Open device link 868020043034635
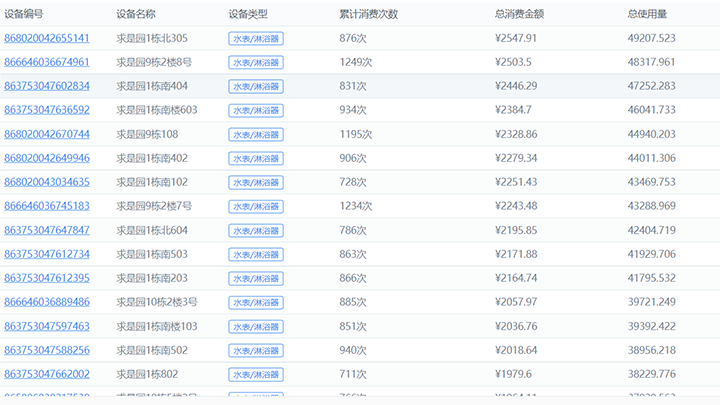Viewport: 720px width, 405px height. (x=47, y=182)
